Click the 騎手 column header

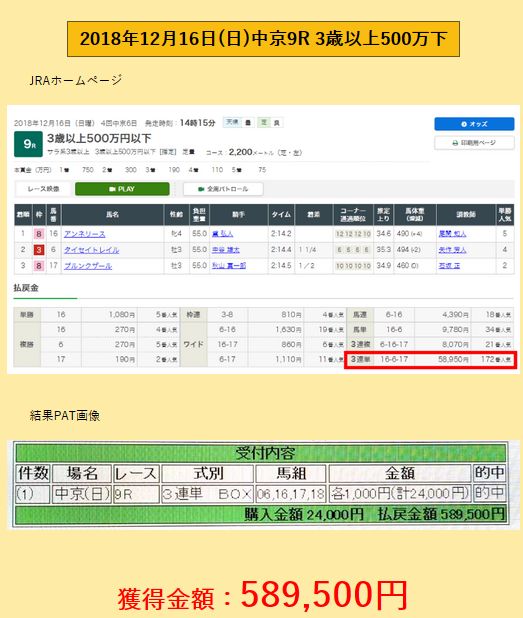point(239,215)
